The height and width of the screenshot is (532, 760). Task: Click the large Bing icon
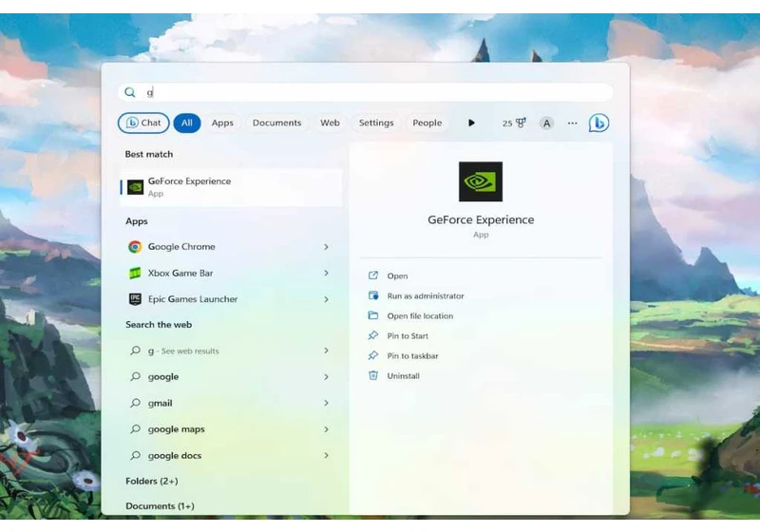[598, 123]
